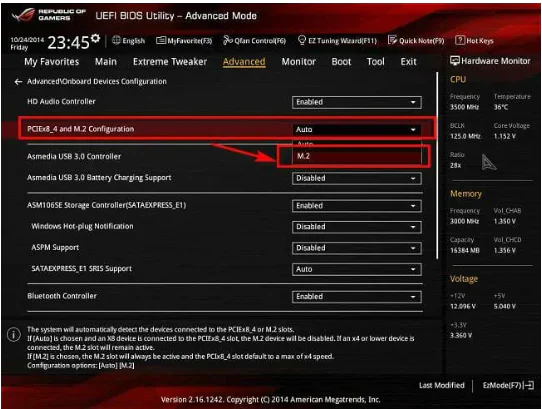Viewport: 542px width, 409px height.
Task: Click the 16384 MB memory capacity value
Action: [465, 250]
